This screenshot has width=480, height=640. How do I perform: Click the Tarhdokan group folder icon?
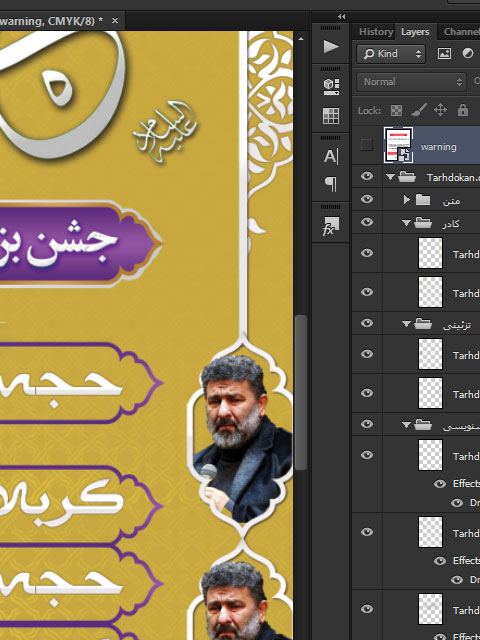tap(407, 177)
